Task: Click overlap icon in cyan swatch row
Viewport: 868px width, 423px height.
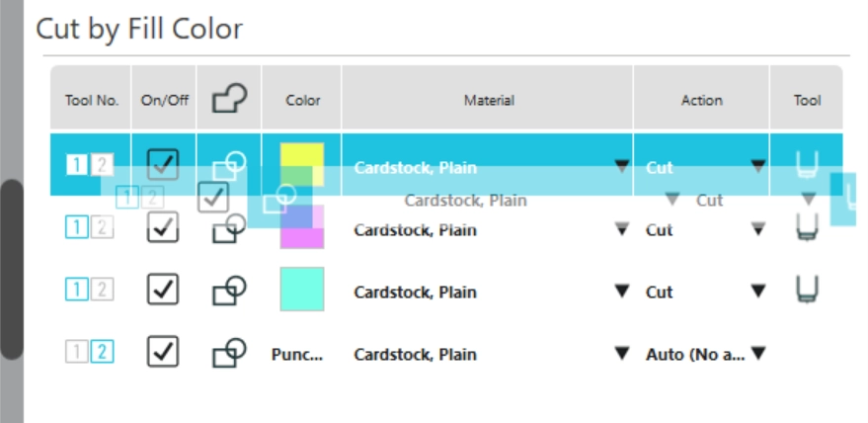Action: (x=229, y=292)
